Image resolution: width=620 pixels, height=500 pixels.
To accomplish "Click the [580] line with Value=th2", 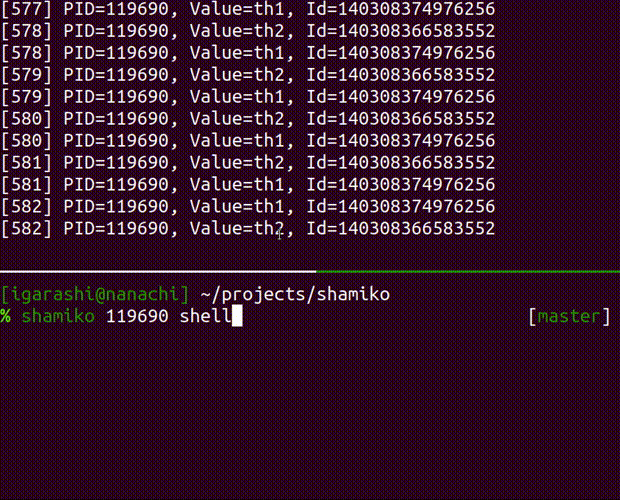I will [248, 119].
